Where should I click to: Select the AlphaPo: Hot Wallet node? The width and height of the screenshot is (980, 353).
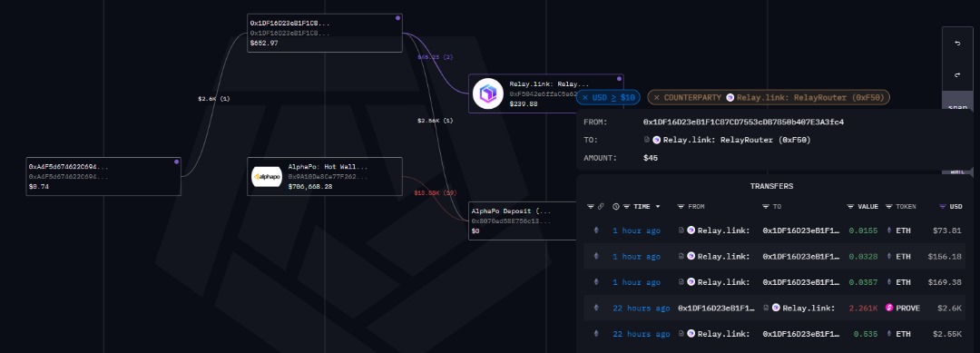pos(324,177)
